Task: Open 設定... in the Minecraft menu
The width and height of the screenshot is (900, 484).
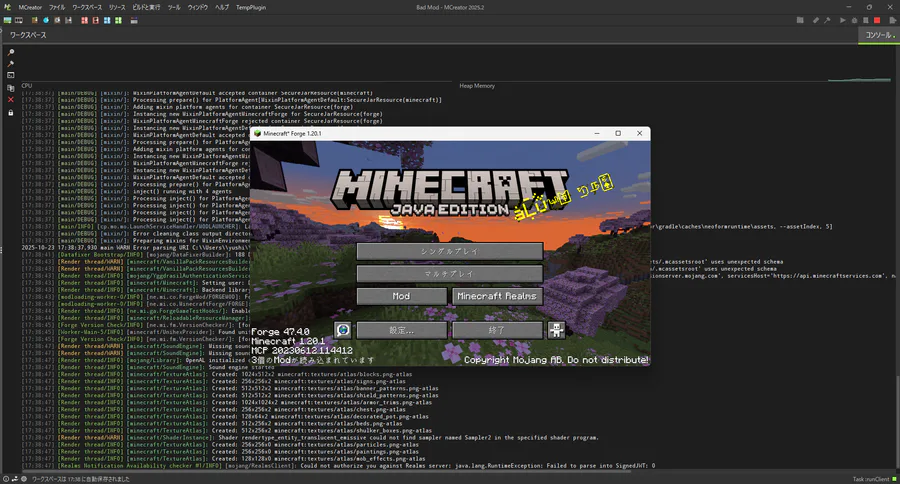Action: click(402, 330)
